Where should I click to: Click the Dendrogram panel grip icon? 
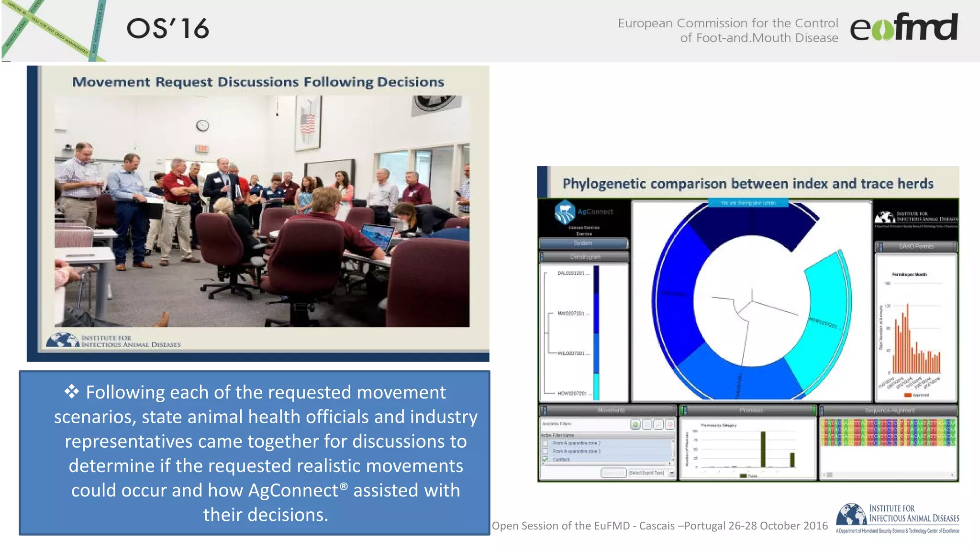(542, 257)
